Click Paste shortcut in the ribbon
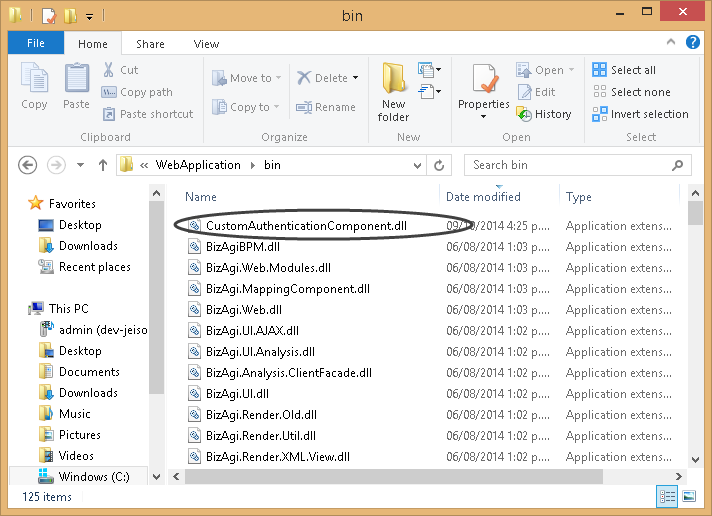Viewport: 712px width, 516px height. 148,114
